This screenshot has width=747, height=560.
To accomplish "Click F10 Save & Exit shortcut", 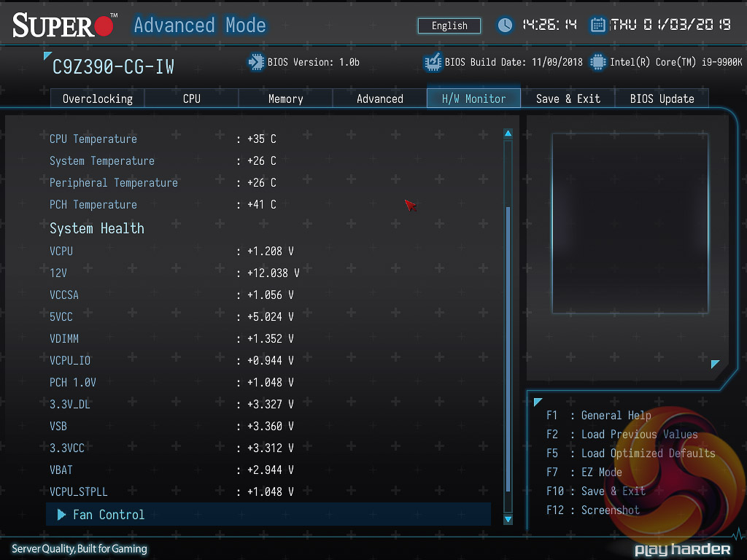I will [595, 491].
